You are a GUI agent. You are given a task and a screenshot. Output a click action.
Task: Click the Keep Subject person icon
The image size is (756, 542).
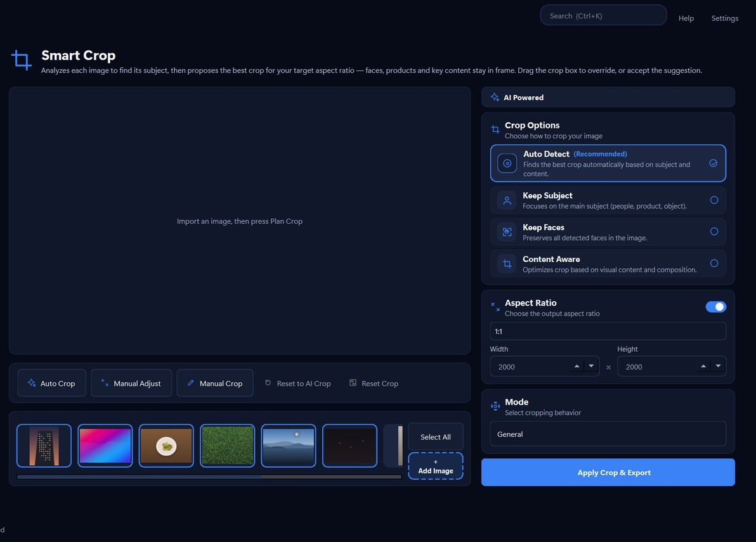pyautogui.click(x=507, y=200)
